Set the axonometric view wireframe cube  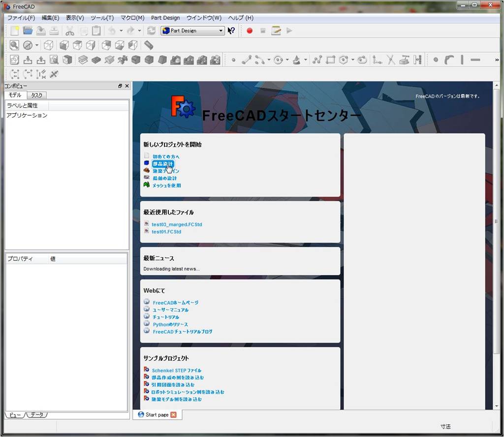[x=49, y=45]
